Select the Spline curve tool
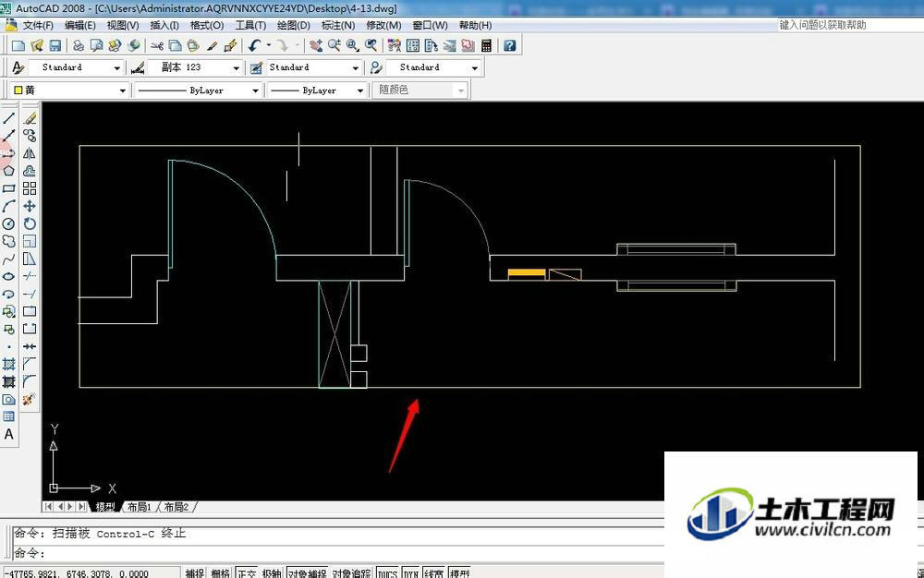Screen dimensions: 924x578 pyautogui.click(x=9, y=259)
